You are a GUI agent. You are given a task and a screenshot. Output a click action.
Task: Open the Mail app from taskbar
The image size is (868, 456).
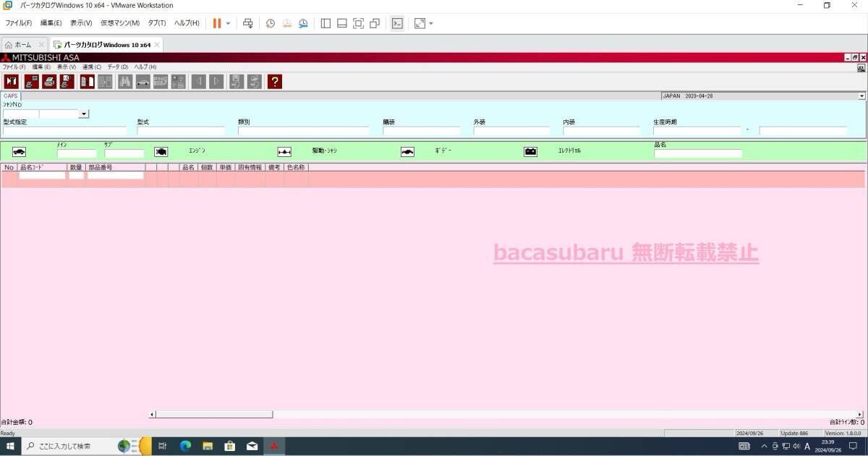click(x=252, y=446)
